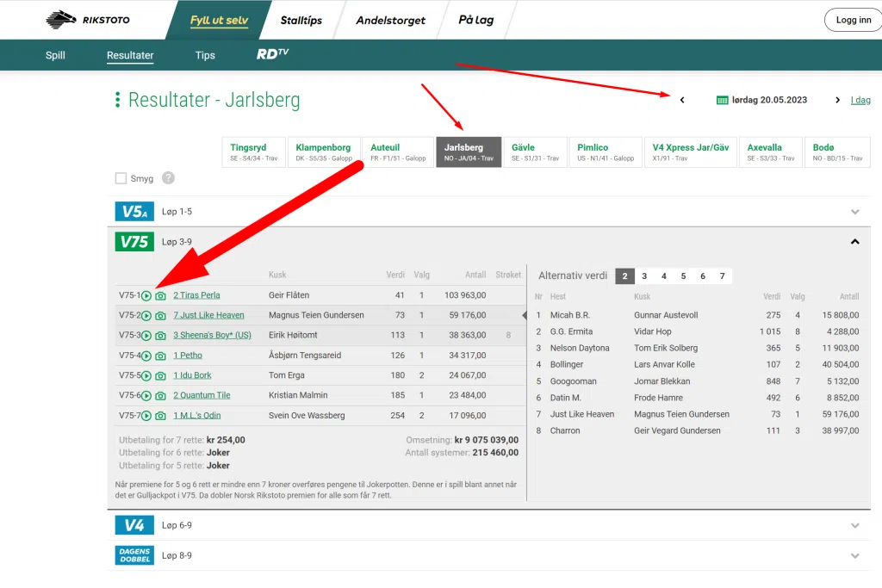This screenshot has height=588, width=882.
Task: Click the Rikstoto logo
Action: [88, 20]
